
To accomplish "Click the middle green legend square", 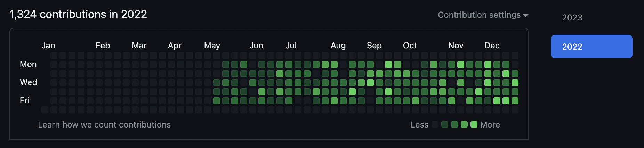I will (454, 124).
